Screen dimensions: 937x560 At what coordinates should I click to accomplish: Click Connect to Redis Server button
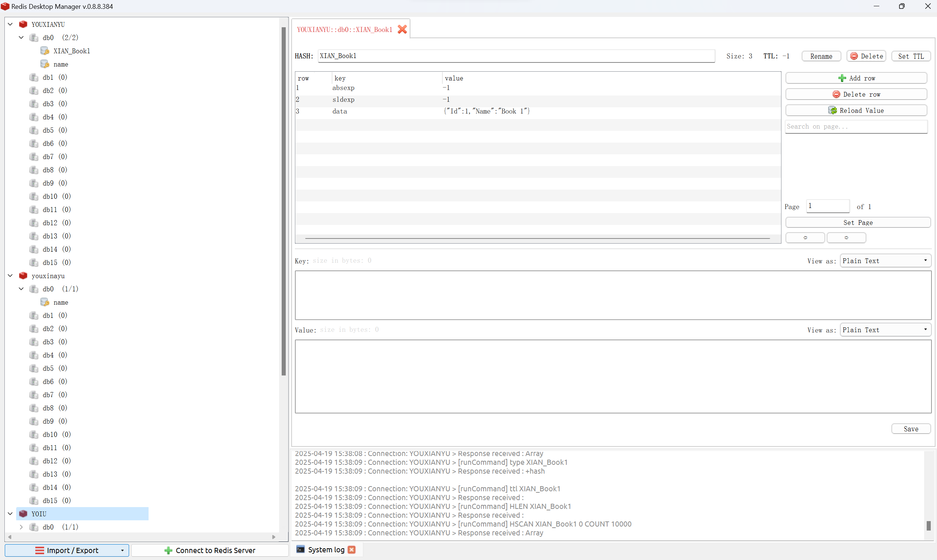click(210, 550)
